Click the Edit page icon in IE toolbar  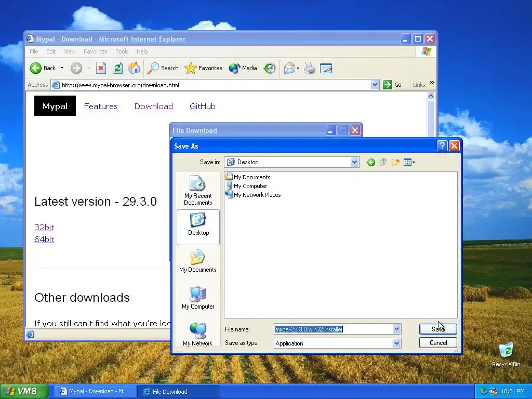pyautogui.click(x=326, y=68)
